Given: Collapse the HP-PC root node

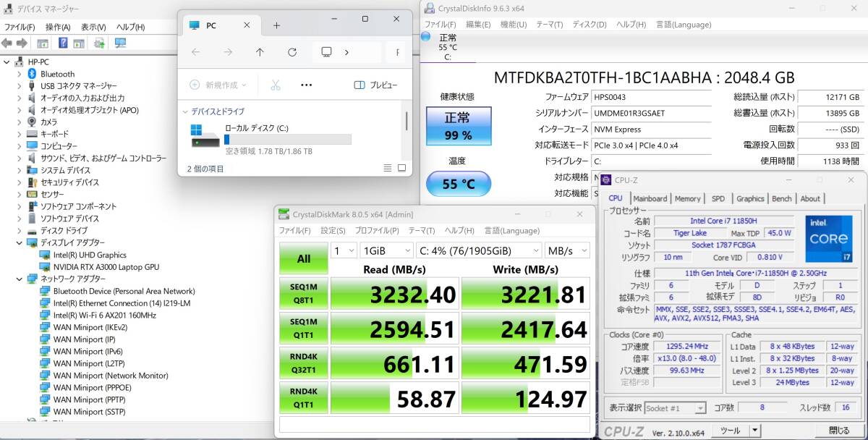Looking at the screenshot, I should pyautogui.click(x=7, y=62).
